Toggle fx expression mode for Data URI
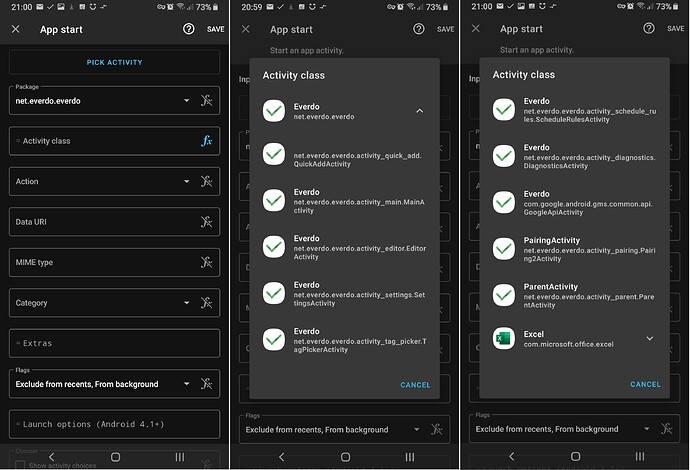690x470 pixels. [x=206, y=222]
